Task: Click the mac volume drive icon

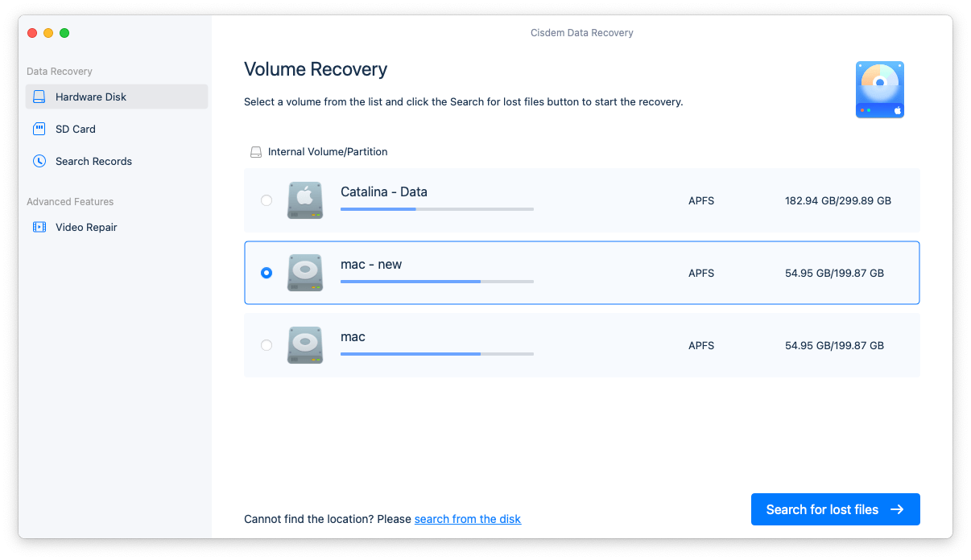Action: pos(305,345)
